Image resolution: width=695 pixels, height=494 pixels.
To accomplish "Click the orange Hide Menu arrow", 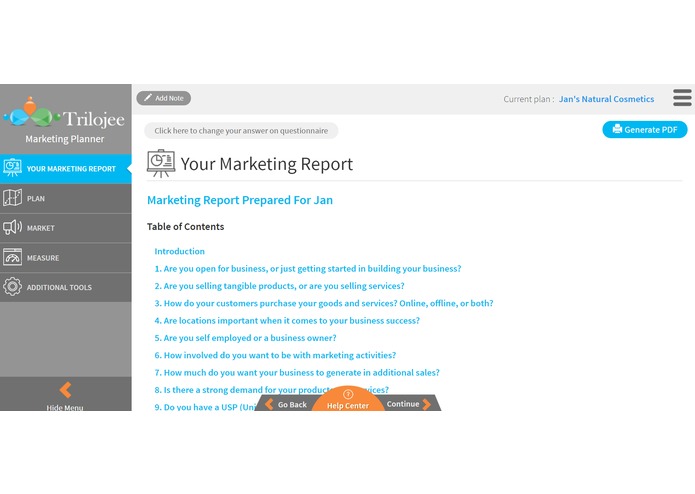I will pyautogui.click(x=66, y=390).
